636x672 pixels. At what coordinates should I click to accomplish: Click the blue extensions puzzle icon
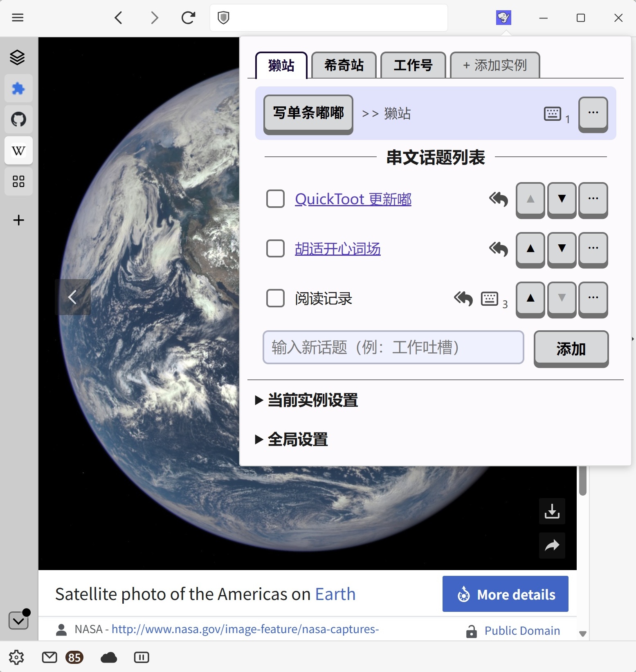pos(18,88)
